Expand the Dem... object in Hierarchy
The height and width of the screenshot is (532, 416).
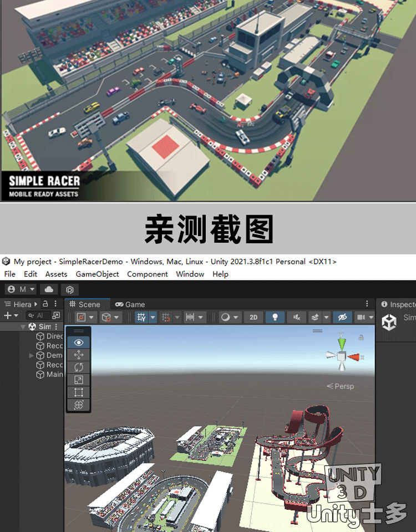(31, 355)
